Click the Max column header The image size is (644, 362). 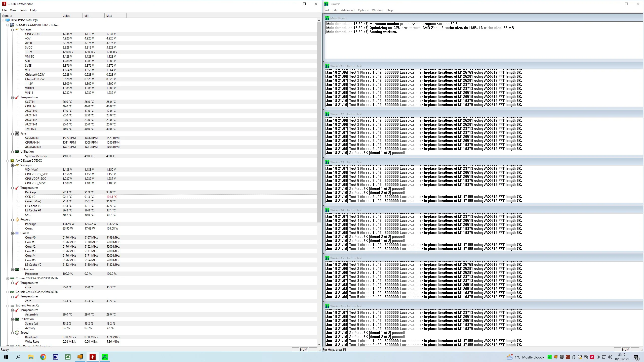point(115,16)
